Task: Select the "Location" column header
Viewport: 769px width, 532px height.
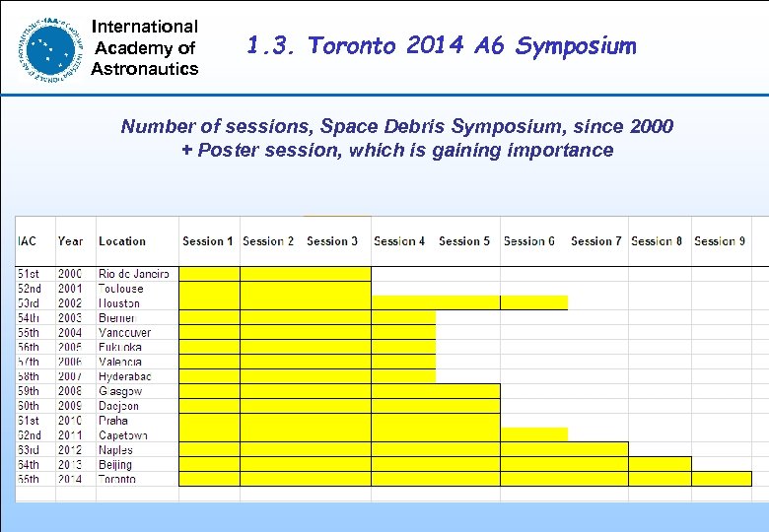Action: coord(122,241)
